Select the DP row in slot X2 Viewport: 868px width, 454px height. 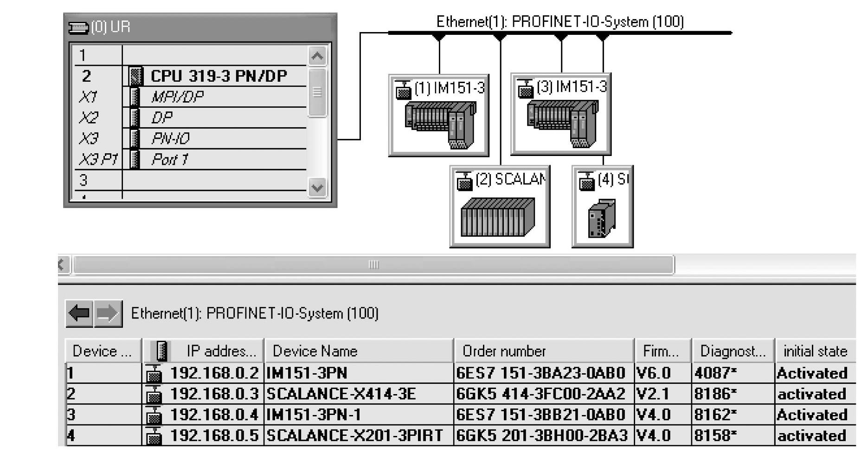click(x=191, y=117)
